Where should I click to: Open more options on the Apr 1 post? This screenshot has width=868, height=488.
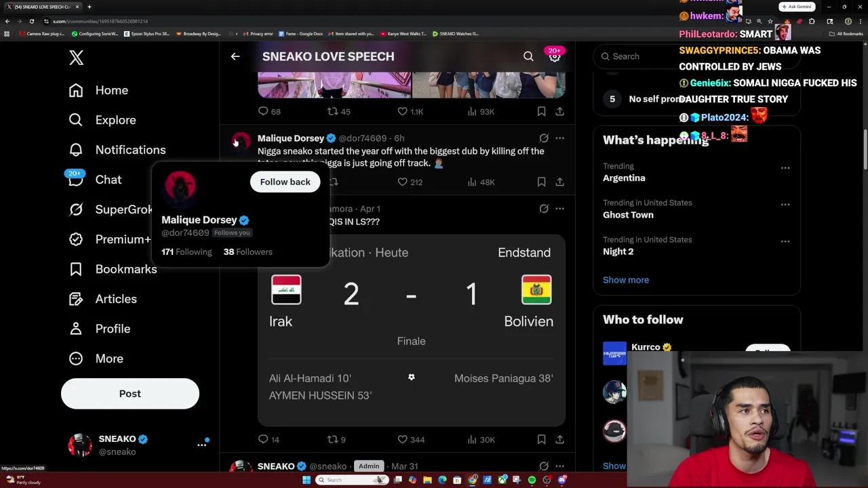(559, 209)
